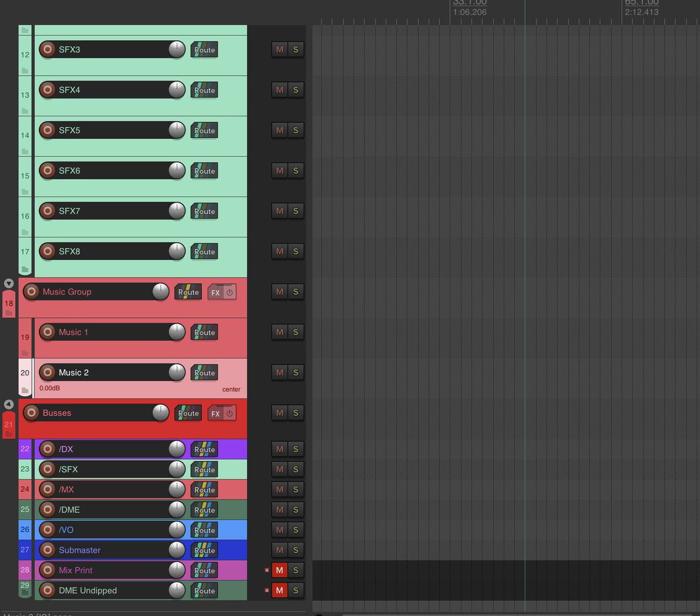Viewport: 700px width, 616px height.
Task: Arm Music 1 track record button
Action: point(48,332)
